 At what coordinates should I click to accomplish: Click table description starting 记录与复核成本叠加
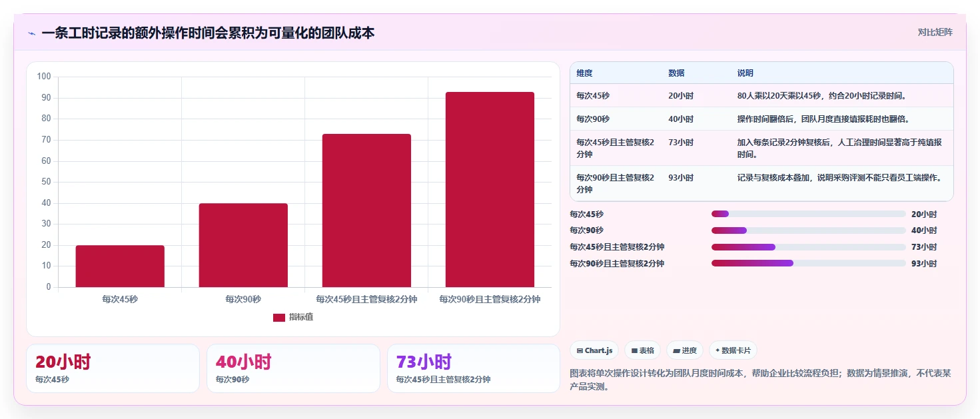[839, 178]
